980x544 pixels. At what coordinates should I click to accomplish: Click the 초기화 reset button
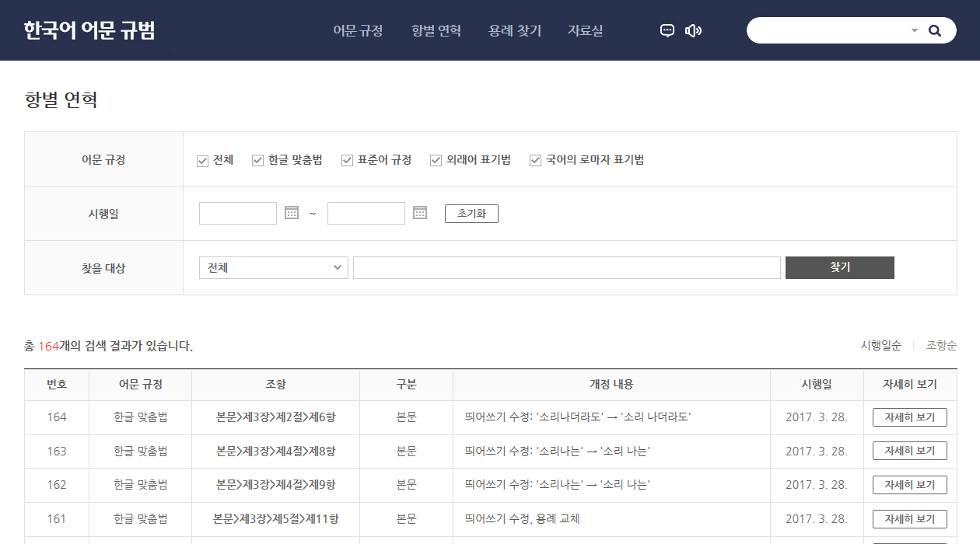coord(471,214)
